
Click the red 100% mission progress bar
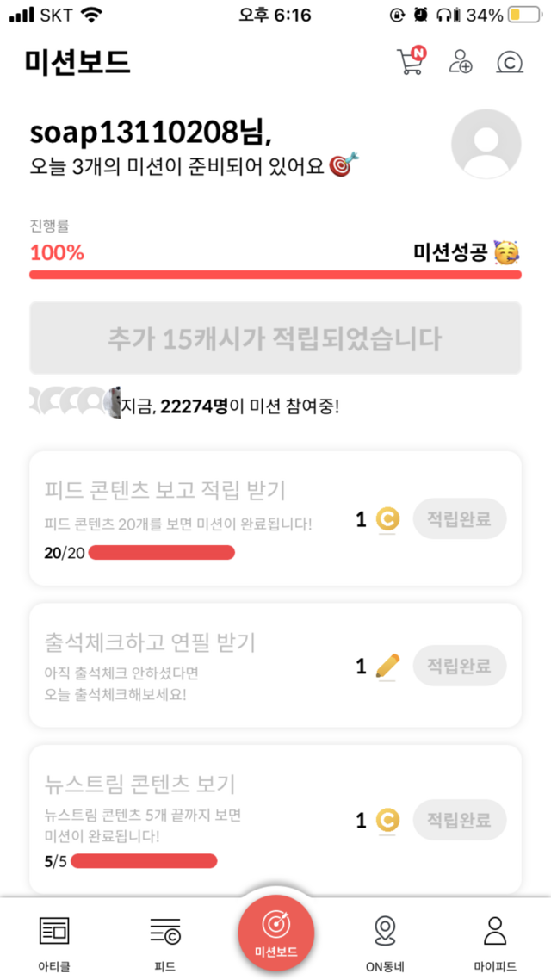pos(275,275)
